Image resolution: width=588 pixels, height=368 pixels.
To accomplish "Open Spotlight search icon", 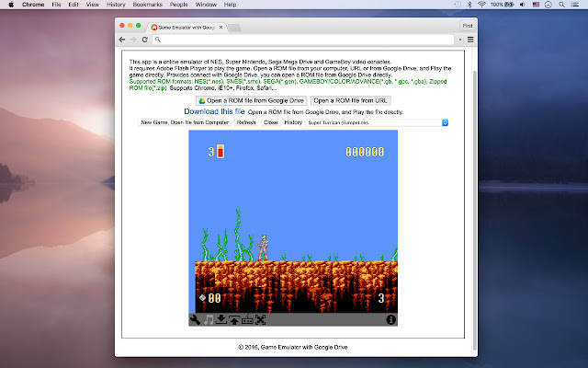I will (561, 5).
